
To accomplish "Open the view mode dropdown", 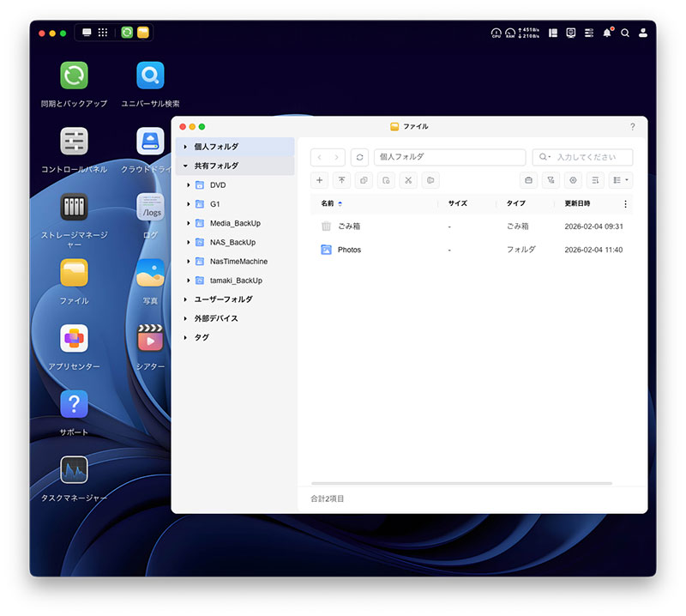I will pyautogui.click(x=621, y=180).
